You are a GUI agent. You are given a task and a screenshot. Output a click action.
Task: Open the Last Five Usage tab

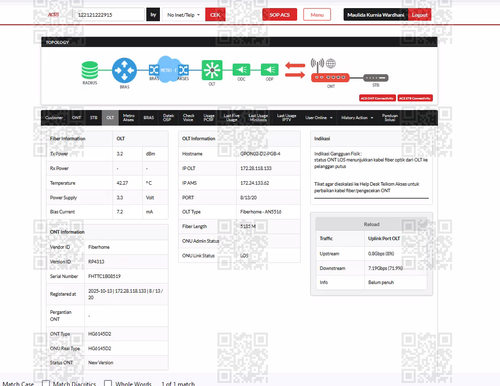tap(231, 118)
